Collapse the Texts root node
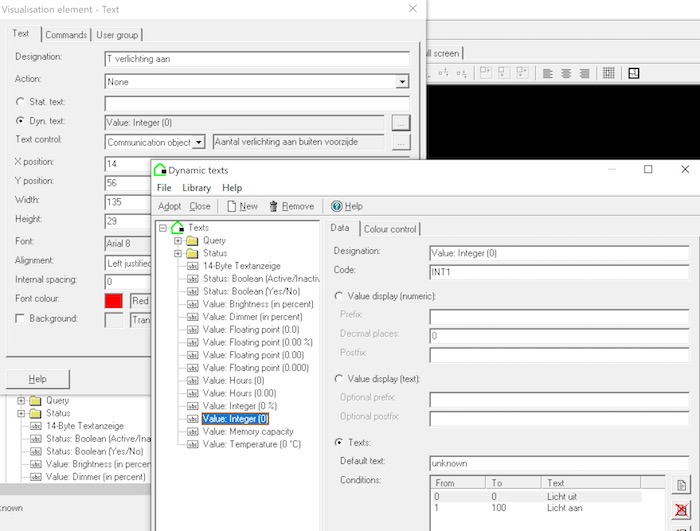The width and height of the screenshot is (700, 531). point(163,228)
